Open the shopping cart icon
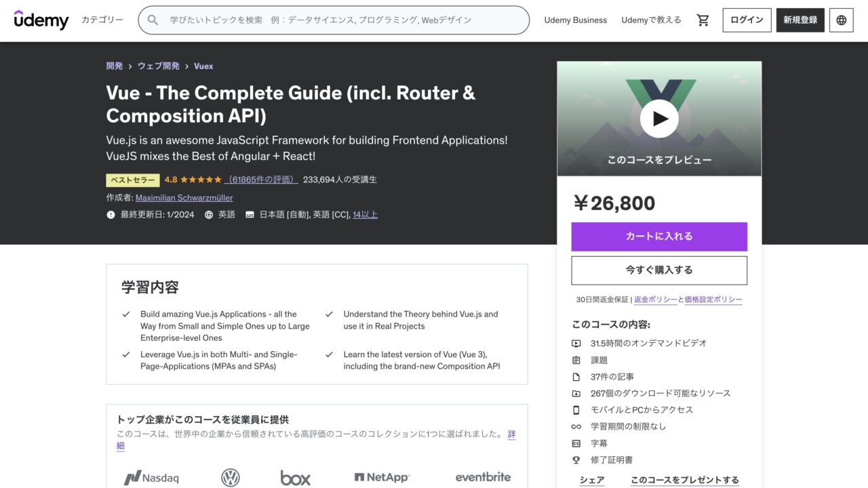 [703, 20]
